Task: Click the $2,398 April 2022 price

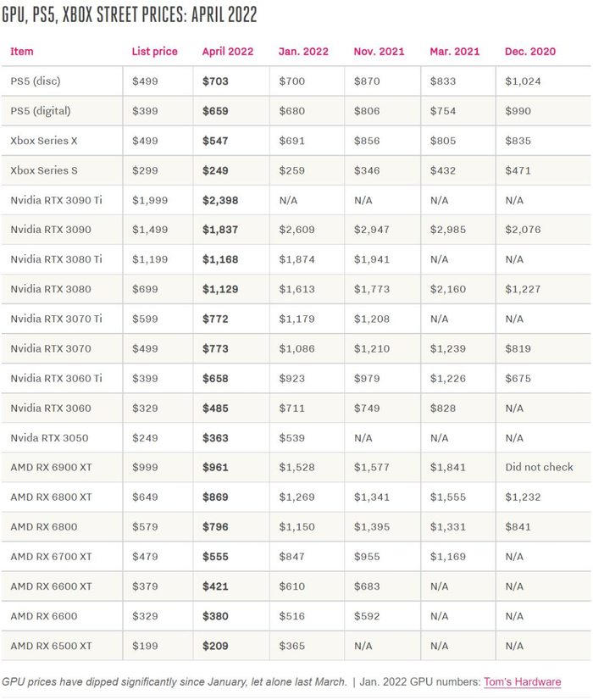Action: [x=220, y=200]
